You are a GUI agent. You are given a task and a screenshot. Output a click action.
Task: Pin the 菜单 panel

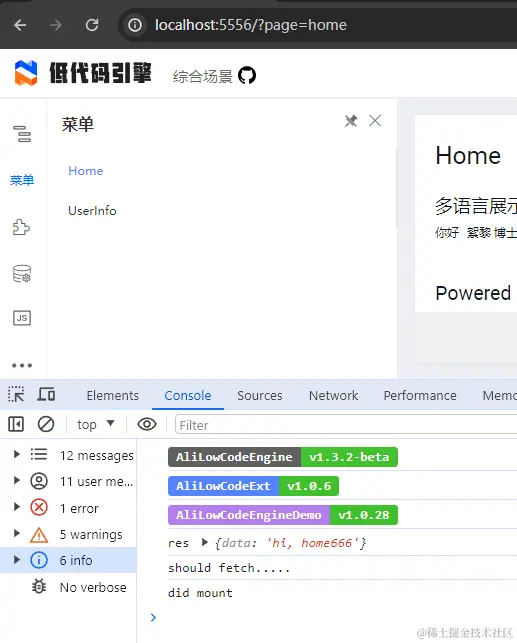(x=351, y=121)
